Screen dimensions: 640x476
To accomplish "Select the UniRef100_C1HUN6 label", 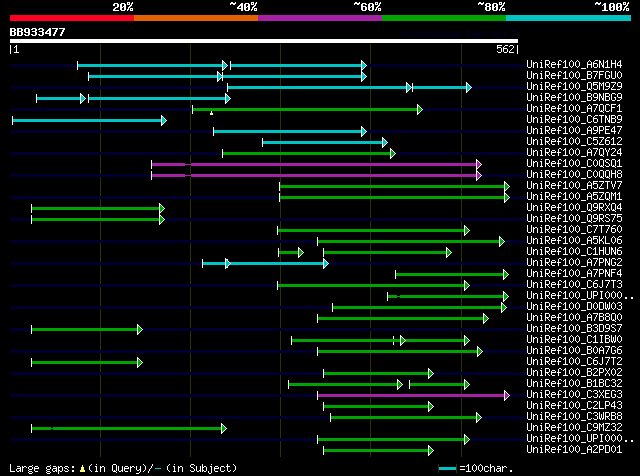I will tap(574, 252).
